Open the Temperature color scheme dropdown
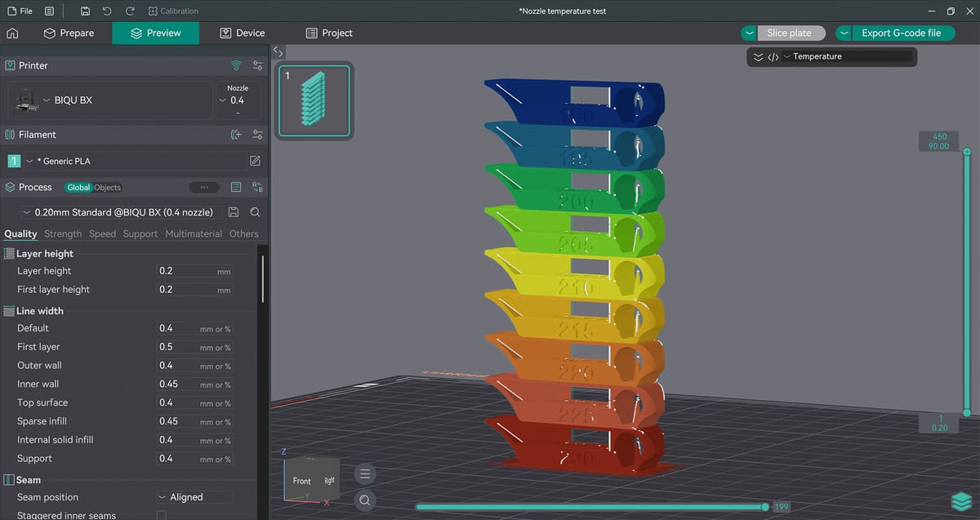 (x=846, y=56)
